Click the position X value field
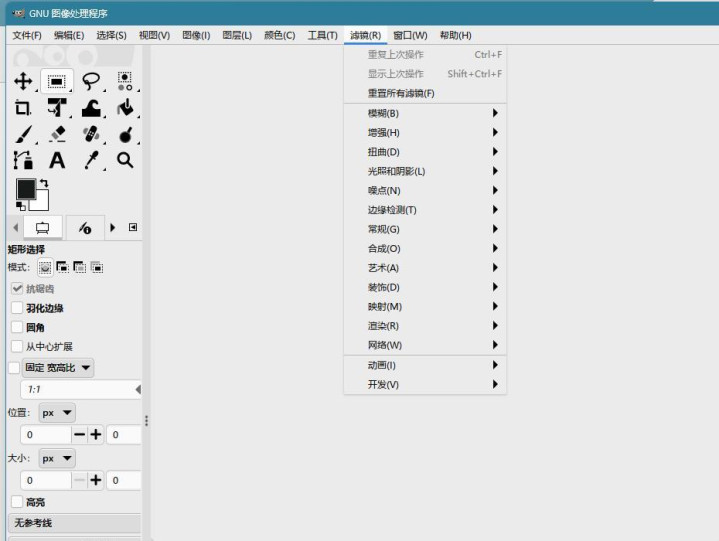Screen dimensions: 719x541 point(46,434)
